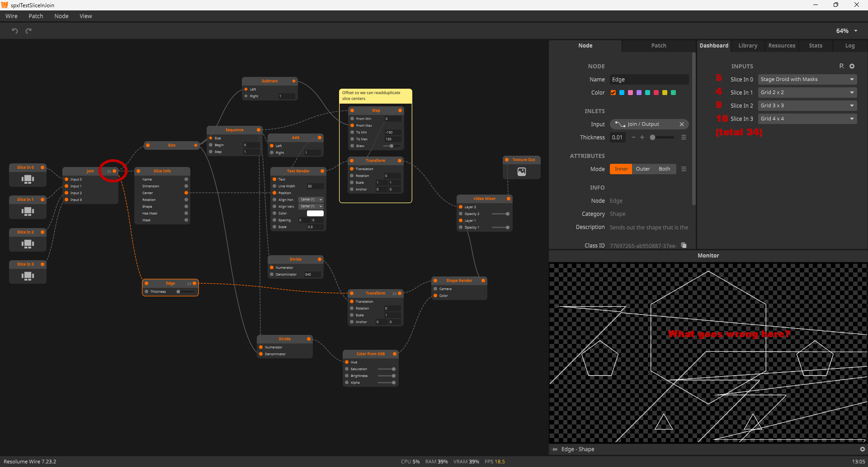
Task: Click the undo arrow in the toolbar
Action: point(15,31)
